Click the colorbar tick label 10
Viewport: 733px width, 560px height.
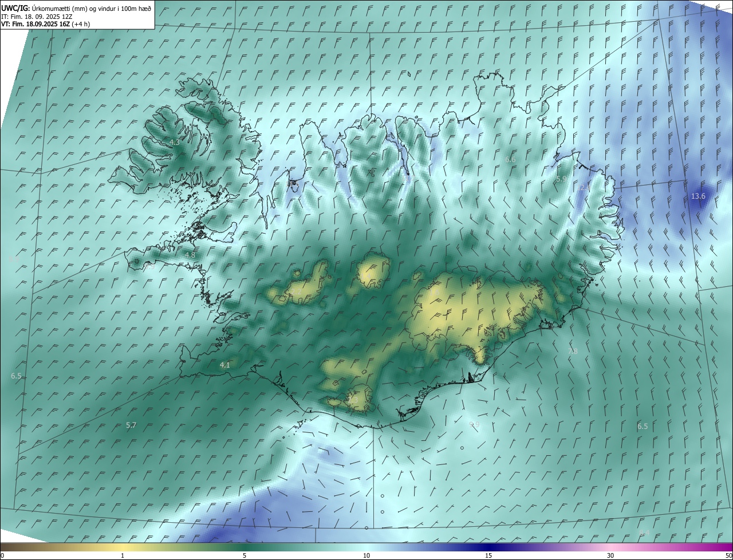coord(366,555)
